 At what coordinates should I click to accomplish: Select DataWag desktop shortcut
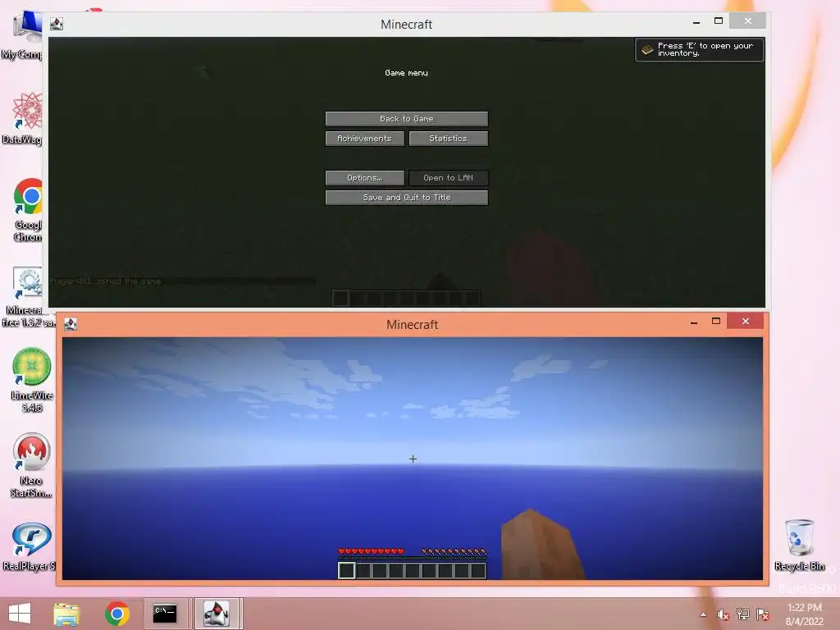point(24,118)
